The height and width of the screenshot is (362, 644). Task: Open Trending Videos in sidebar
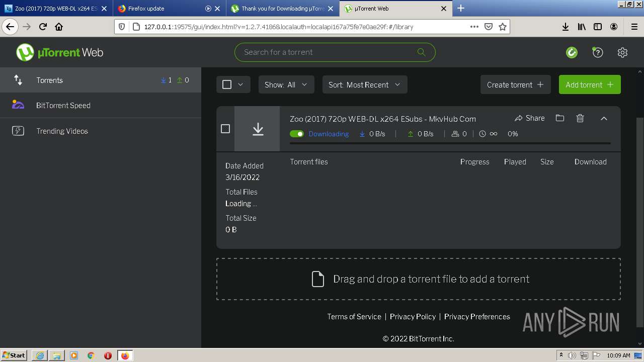(x=101, y=131)
